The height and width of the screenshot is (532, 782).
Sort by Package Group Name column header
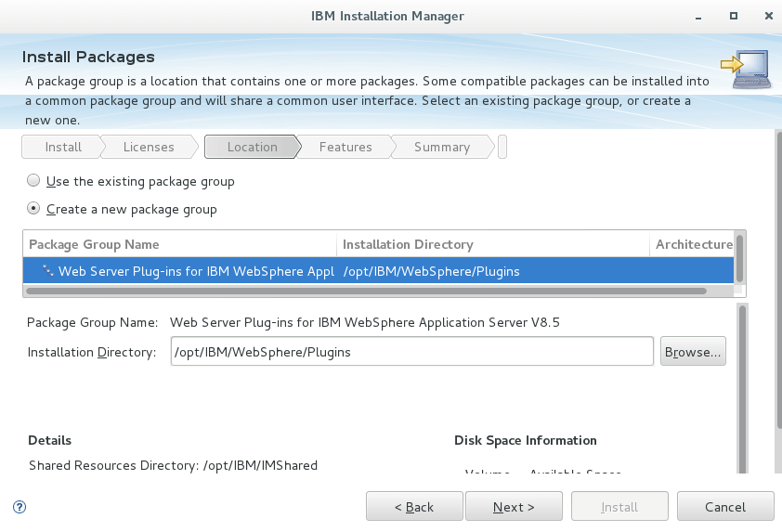179,244
